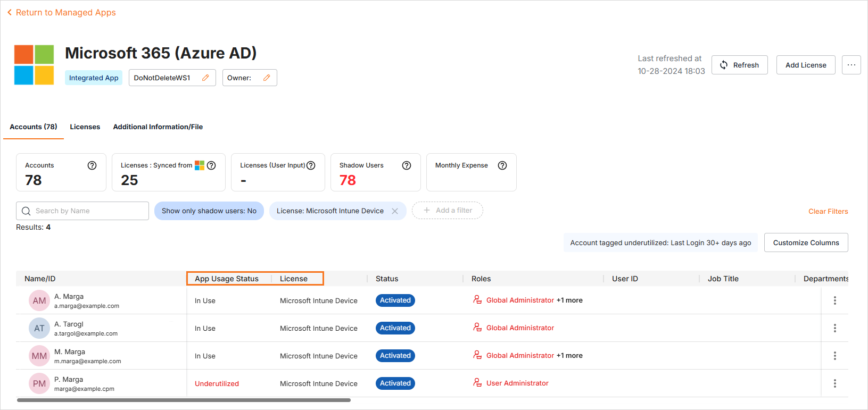Click the role icon in A. Tarogl row
This screenshot has height=410, width=868.
[x=477, y=328]
